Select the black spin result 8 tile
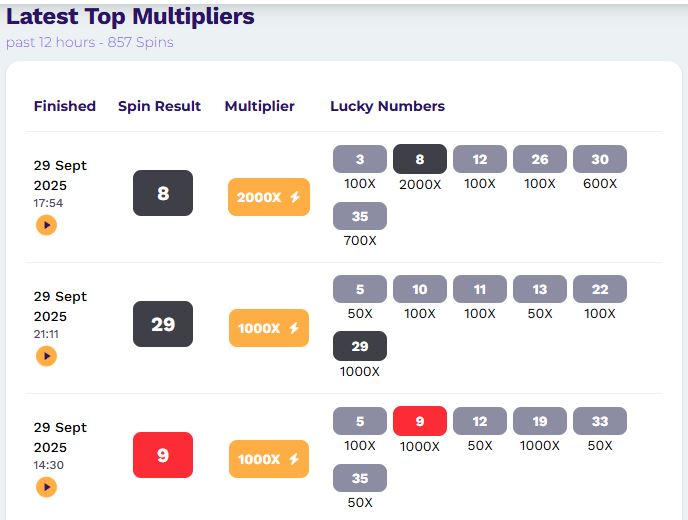688x520 pixels. pyautogui.click(x=163, y=193)
